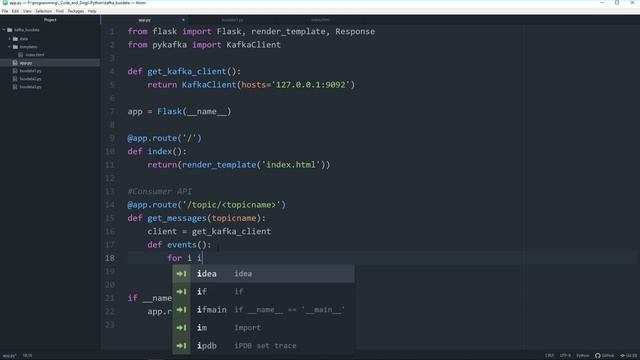Image resolution: width=640 pixels, height=360 pixels.
Task: Click the snippet icon beside 'ipdb'
Action: pyautogui.click(x=181, y=345)
